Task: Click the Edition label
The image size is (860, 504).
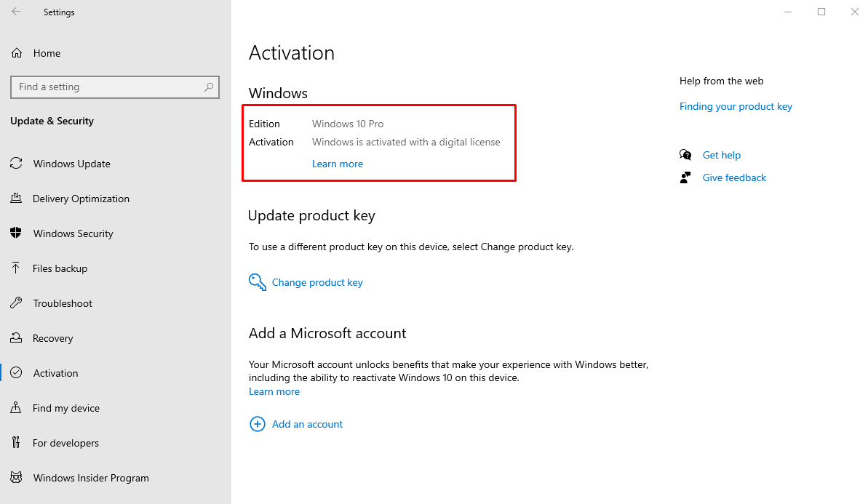Action: tap(264, 124)
